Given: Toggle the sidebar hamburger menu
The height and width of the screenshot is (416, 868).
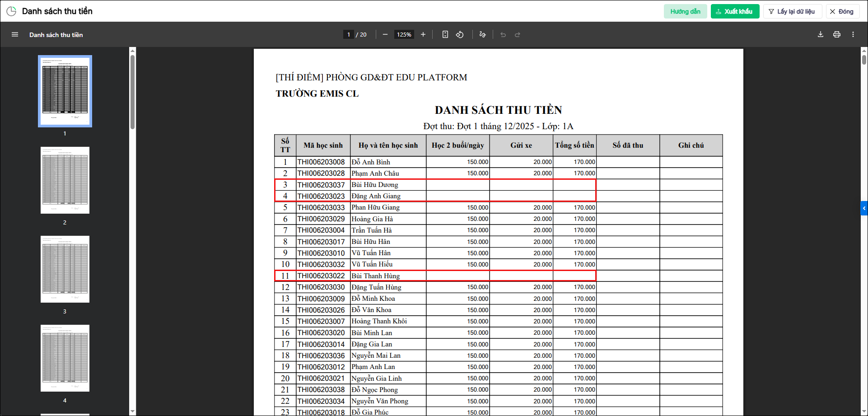Looking at the screenshot, I should 15,35.
